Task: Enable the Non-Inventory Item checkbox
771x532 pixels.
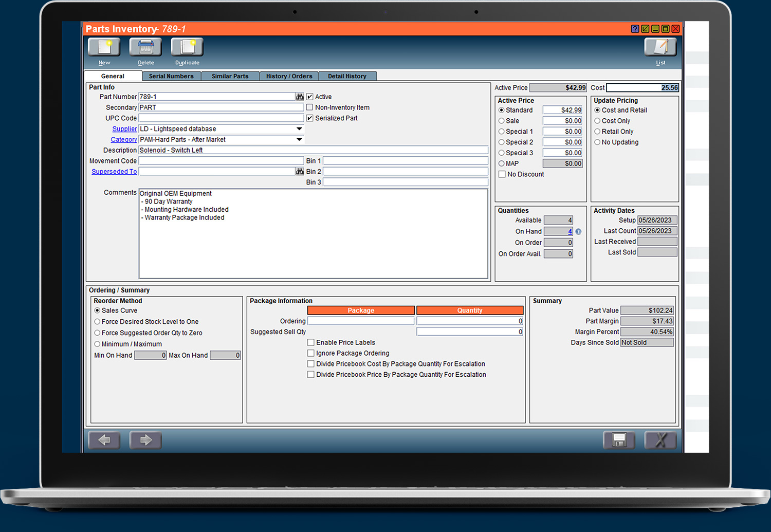Action: [310, 107]
